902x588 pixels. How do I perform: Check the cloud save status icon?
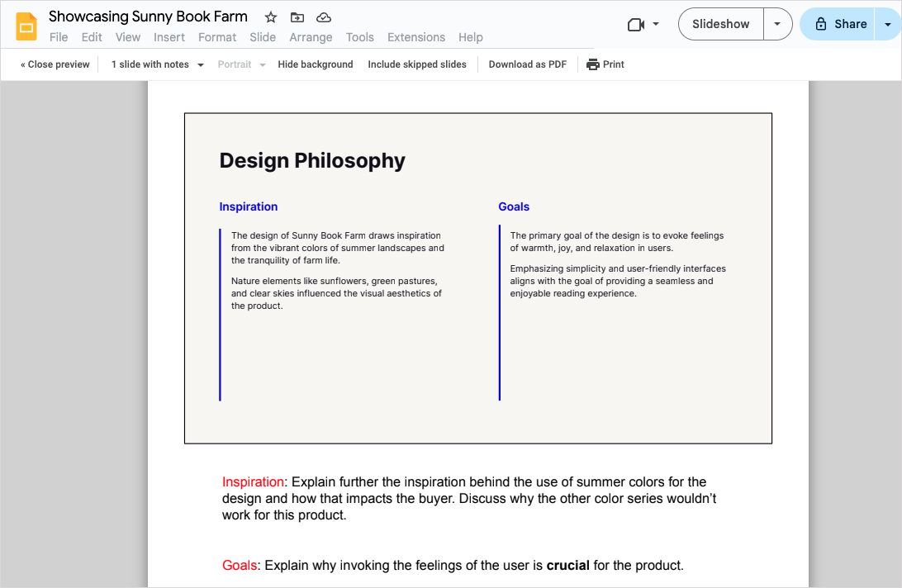click(x=324, y=17)
